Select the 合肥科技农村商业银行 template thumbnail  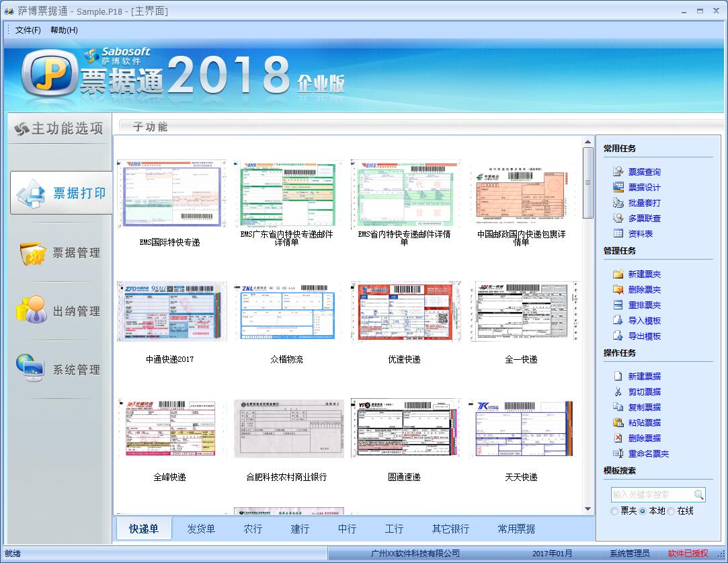(x=289, y=428)
